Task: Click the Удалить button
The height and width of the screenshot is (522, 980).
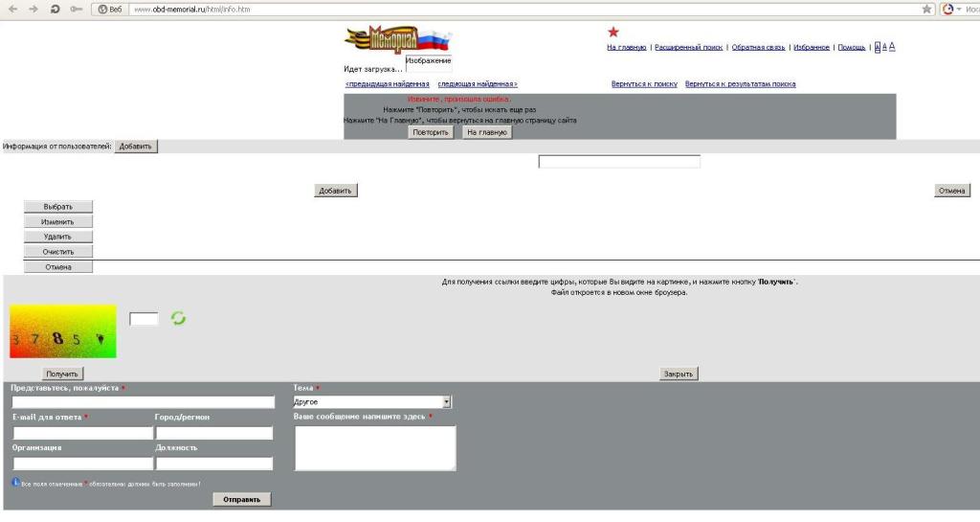Action: [58, 237]
